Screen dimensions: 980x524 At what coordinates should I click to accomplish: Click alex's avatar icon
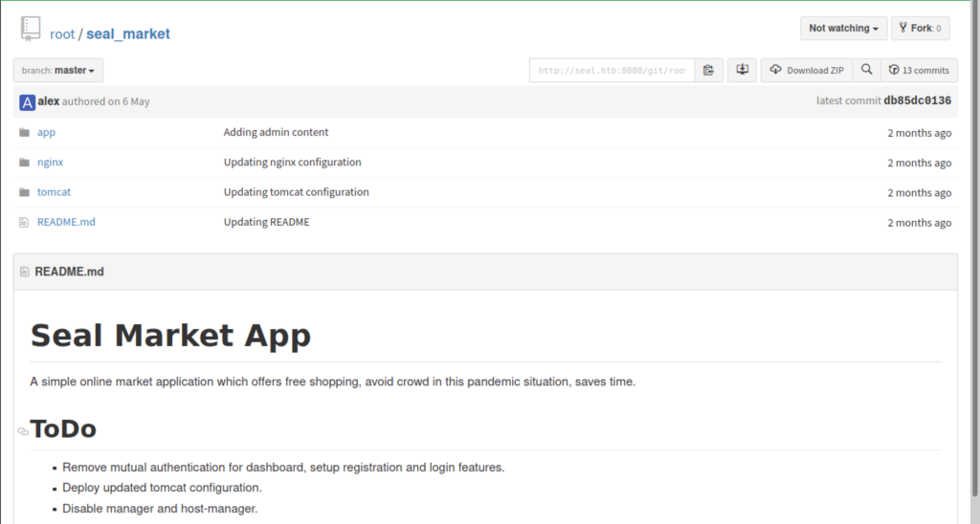[x=27, y=101]
